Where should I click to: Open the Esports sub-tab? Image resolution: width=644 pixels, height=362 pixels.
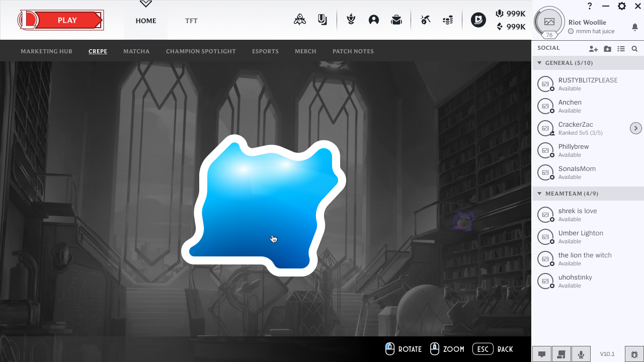click(x=265, y=51)
